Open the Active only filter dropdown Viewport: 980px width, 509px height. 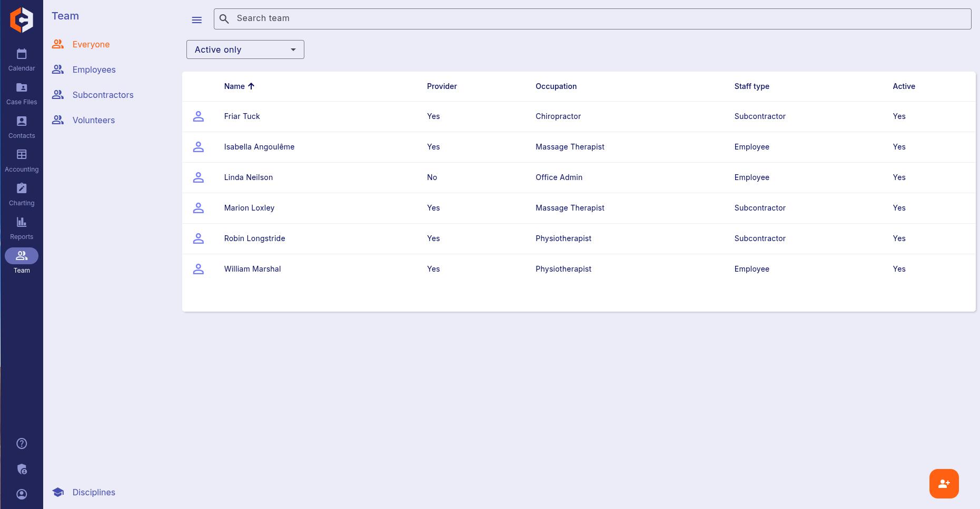245,49
